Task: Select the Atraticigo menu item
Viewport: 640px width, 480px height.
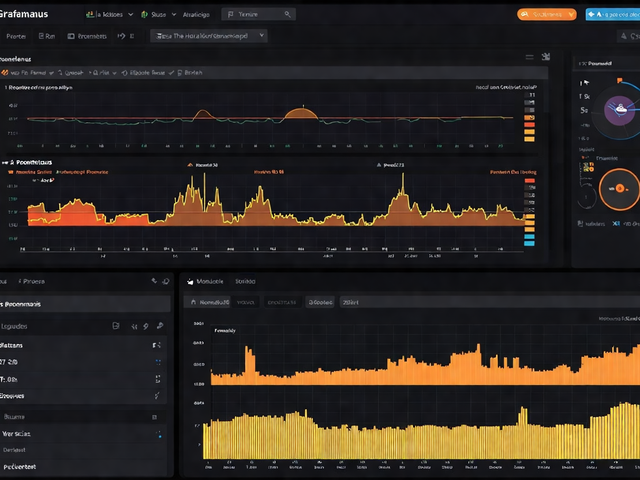Action: click(x=196, y=14)
